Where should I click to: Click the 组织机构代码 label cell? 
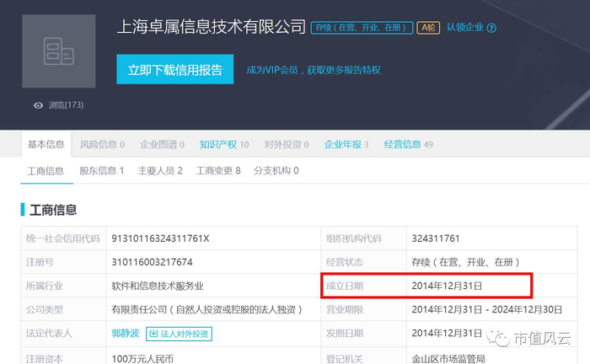[x=363, y=238]
